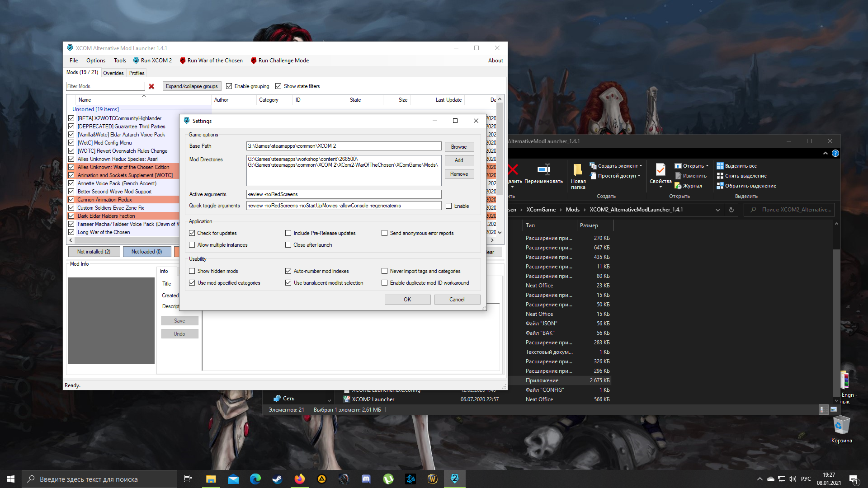Enable Send anonymous error reports checkbox
Image resolution: width=868 pixels, height=488 pixels.
tap(384, 233)
